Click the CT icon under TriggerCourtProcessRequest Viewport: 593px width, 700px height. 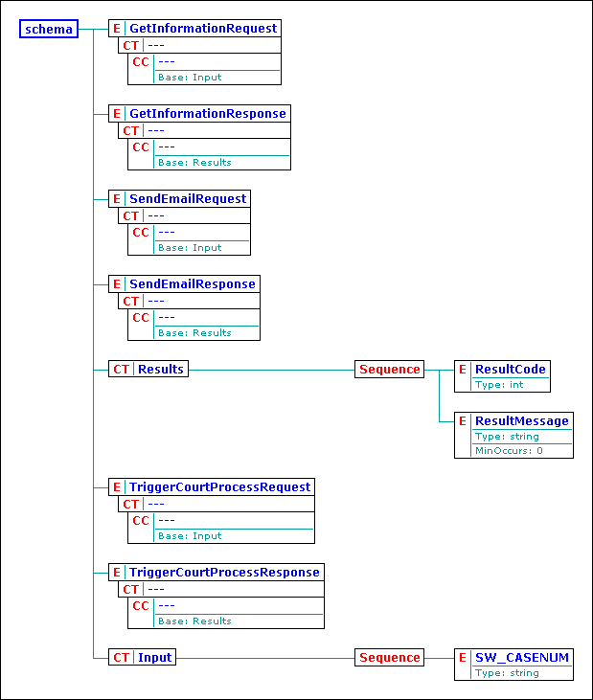(x=131, y=504)
